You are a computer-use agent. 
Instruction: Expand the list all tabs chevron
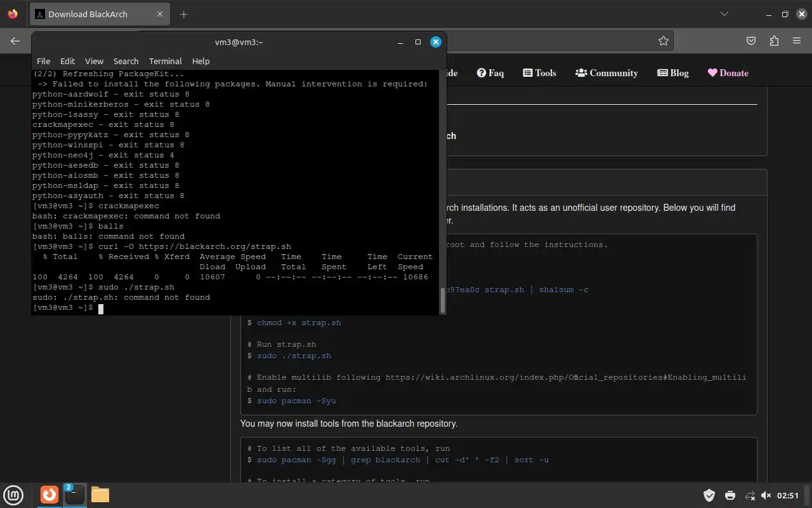click(724, 14)
